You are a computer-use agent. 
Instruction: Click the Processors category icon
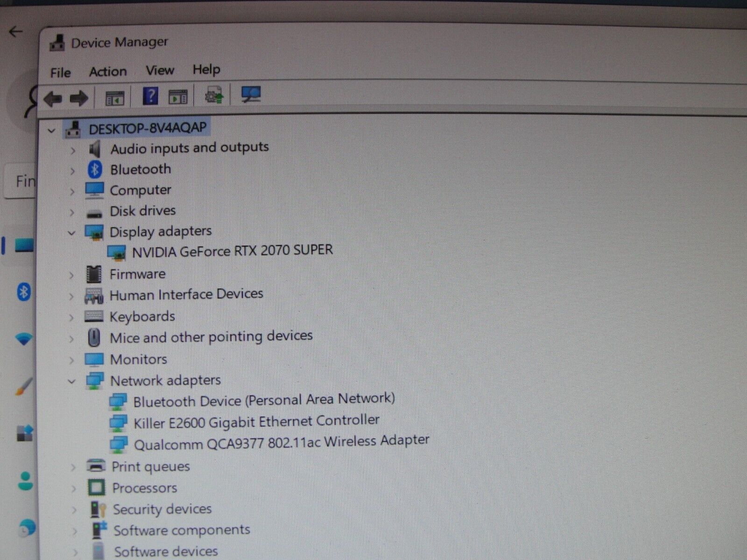click(x=96, y=488)
